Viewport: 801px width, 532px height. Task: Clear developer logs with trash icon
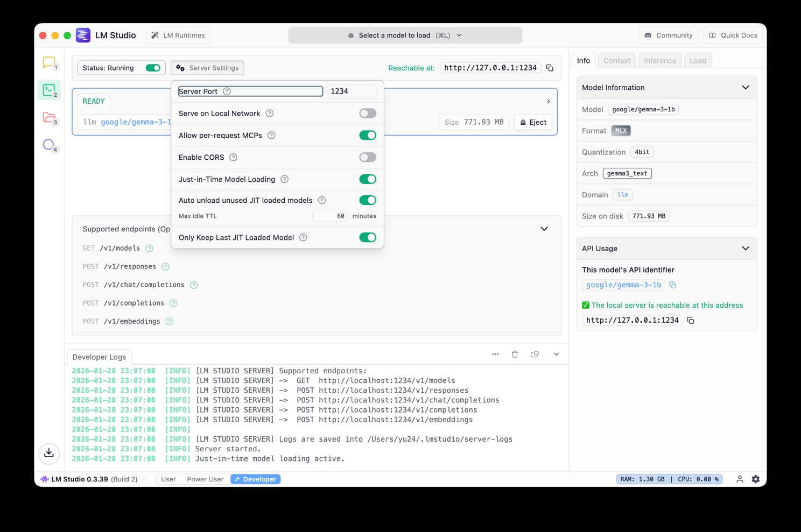[515, 354]
